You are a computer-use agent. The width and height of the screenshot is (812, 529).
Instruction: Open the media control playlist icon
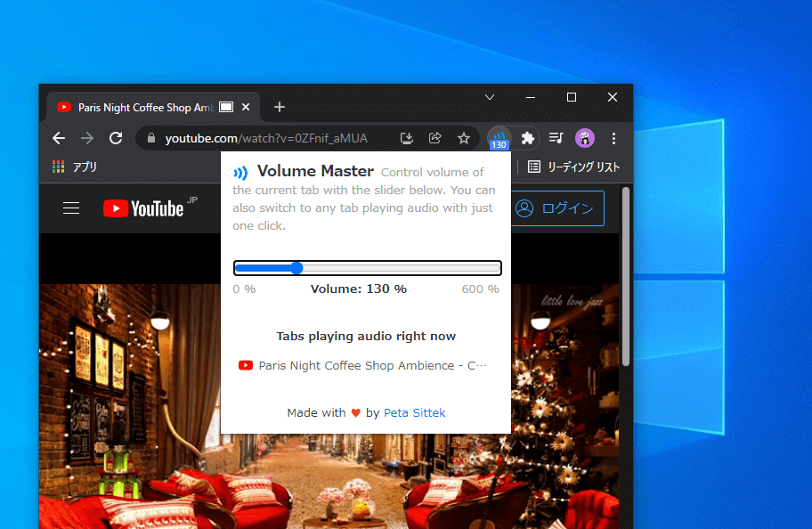[556, 138]
